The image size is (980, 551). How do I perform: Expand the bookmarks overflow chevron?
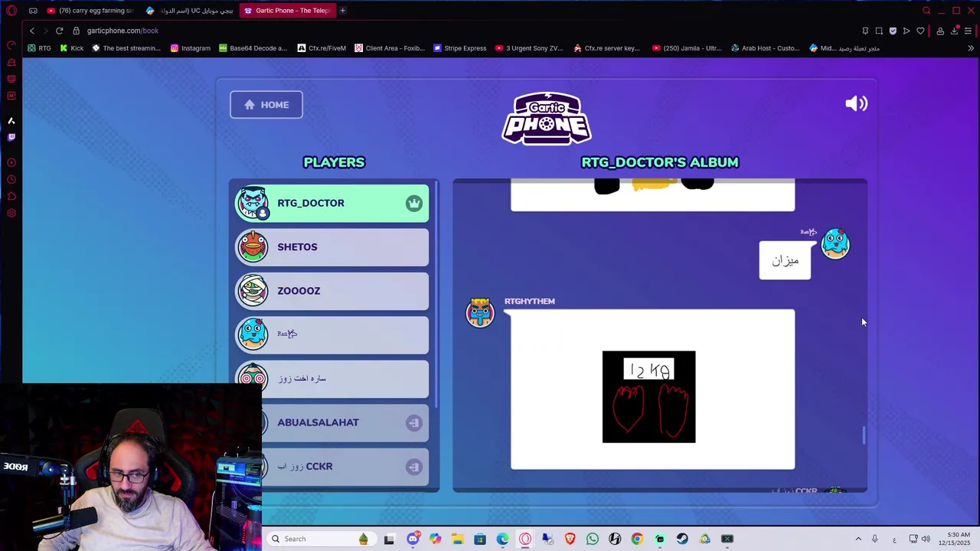[970, 48]
